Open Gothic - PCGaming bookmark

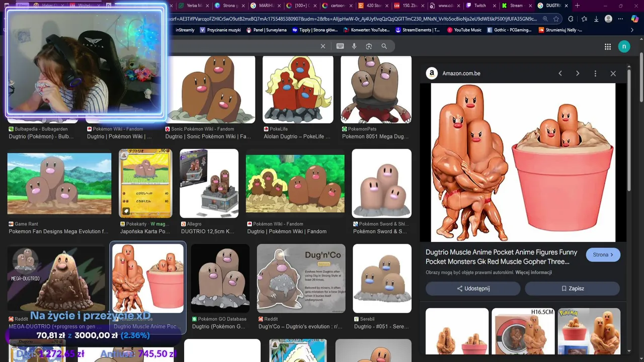pos(509,30)
